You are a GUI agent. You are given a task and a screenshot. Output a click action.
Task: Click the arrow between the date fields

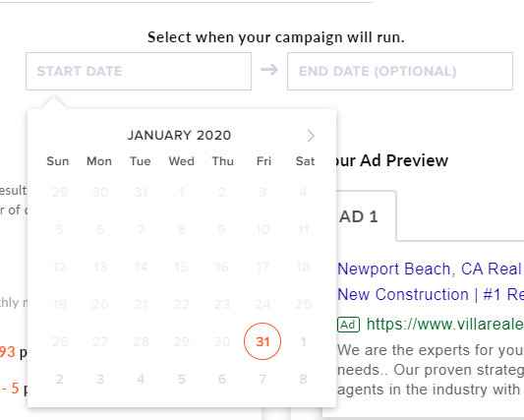(x=269, y=70)
